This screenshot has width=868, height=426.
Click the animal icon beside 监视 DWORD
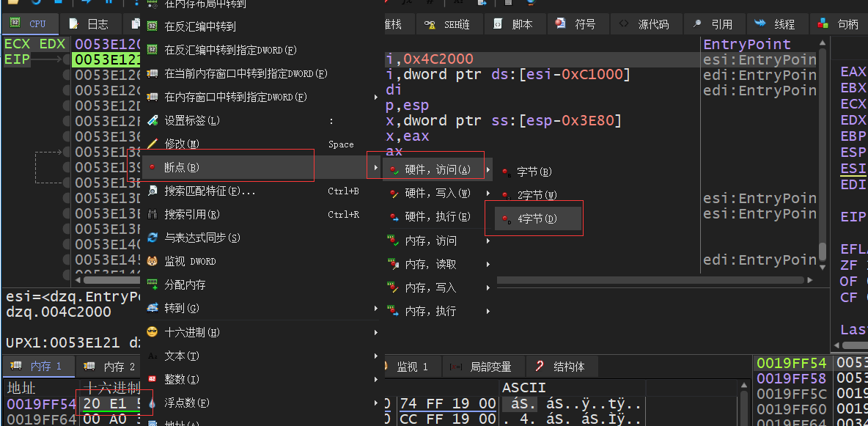[152, 261]
